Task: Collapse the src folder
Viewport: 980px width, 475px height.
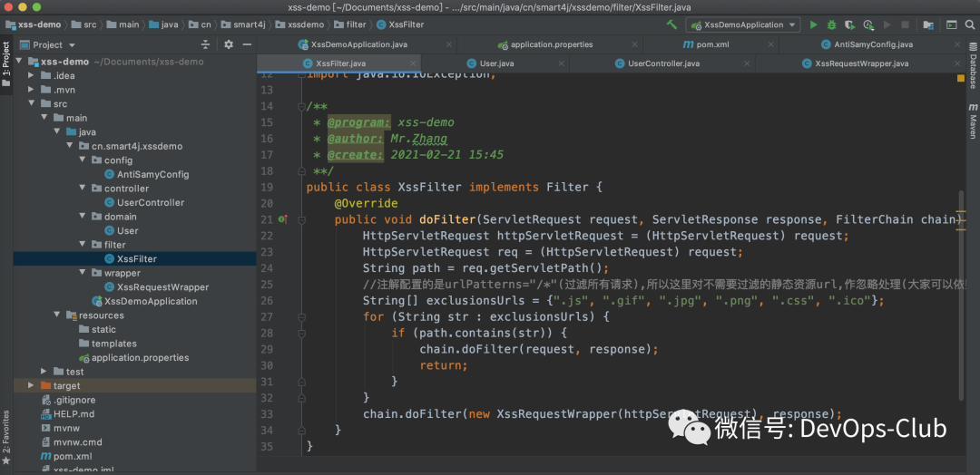Action: click(x=31, y=103)
